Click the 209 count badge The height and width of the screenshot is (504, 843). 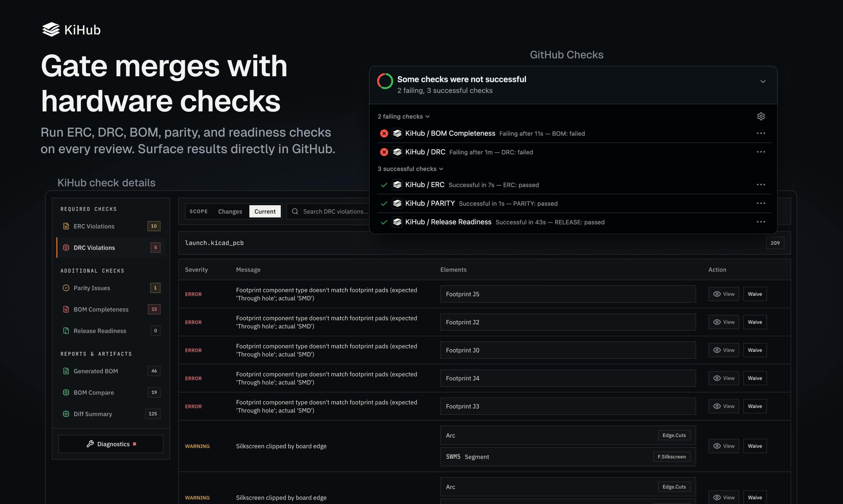(x=775, y=243)
